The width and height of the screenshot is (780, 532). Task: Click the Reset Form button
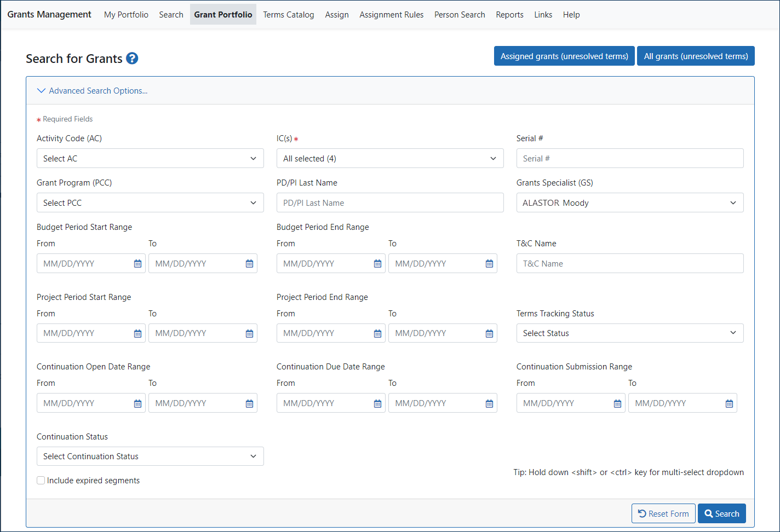(663, 513)
